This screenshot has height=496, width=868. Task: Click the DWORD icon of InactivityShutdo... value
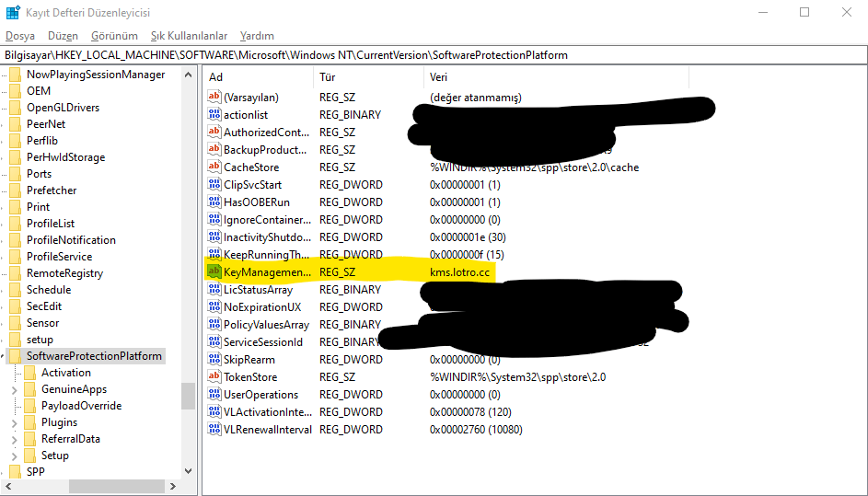[214, 236]
